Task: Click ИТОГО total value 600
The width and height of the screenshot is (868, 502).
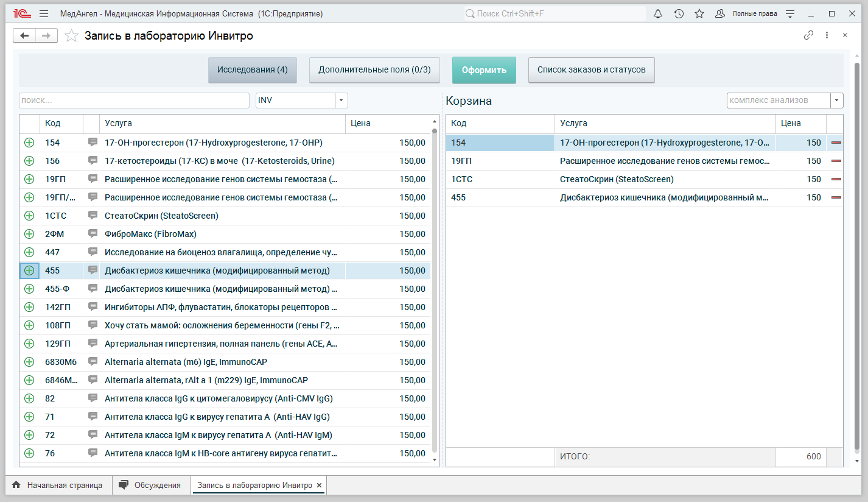Action: pyautogui.click(x=813, y=456)
